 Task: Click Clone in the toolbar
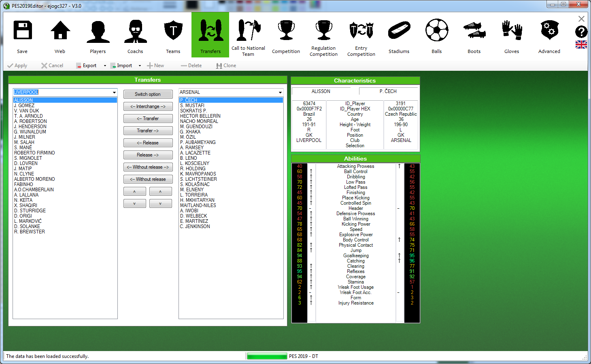(226, 66)
